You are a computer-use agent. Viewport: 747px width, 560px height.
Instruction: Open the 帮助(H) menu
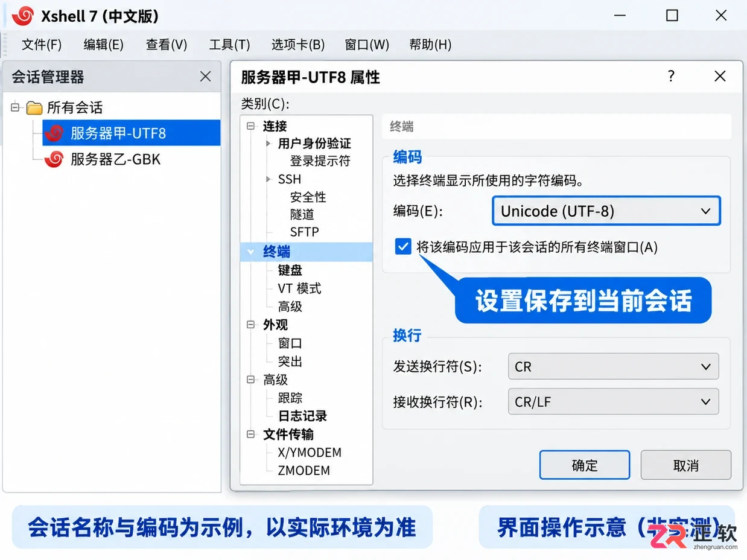[x=430, y=45]
